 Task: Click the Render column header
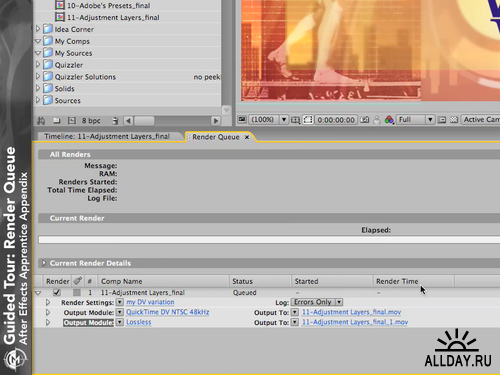57,281
